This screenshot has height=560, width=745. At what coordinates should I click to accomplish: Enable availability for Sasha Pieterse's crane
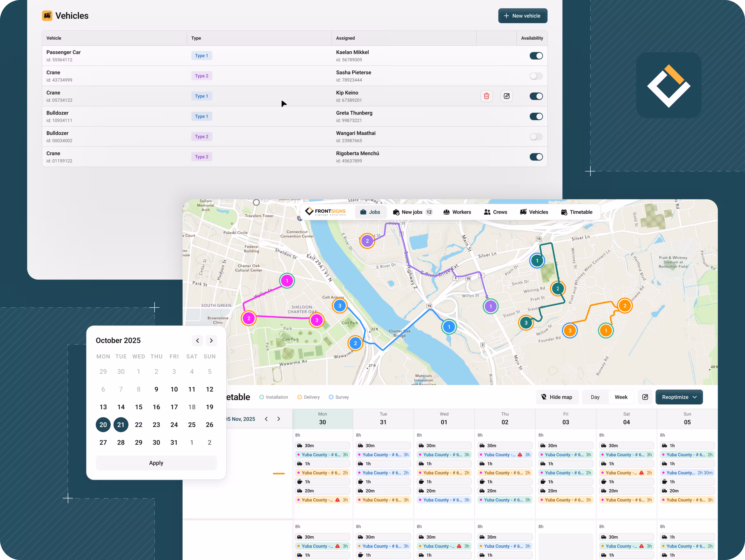tap(536, 76)
